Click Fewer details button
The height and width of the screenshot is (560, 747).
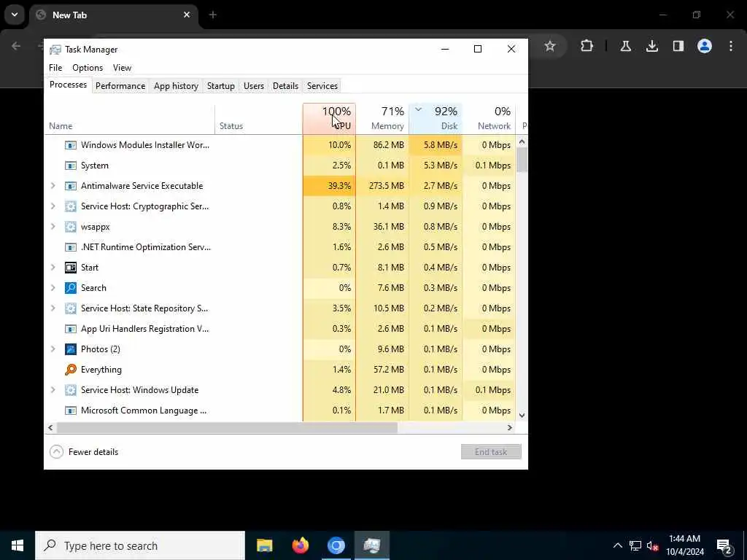click(84, 452)
